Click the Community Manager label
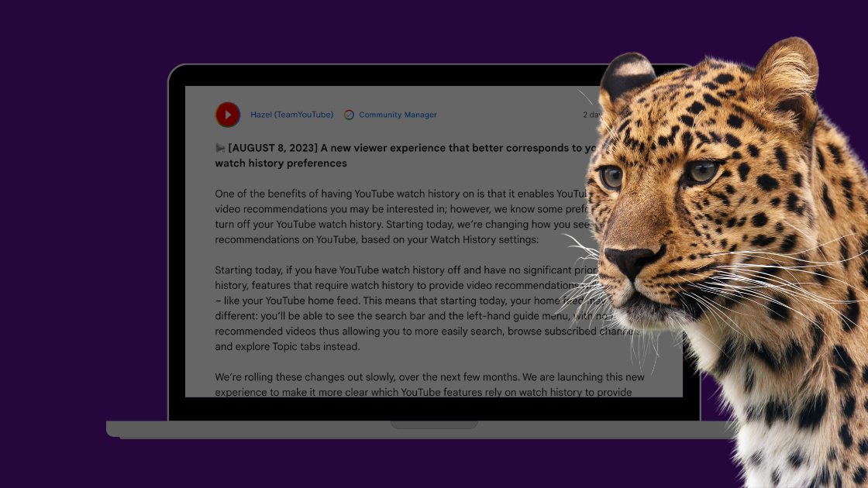868x488 pixels. 398,115
